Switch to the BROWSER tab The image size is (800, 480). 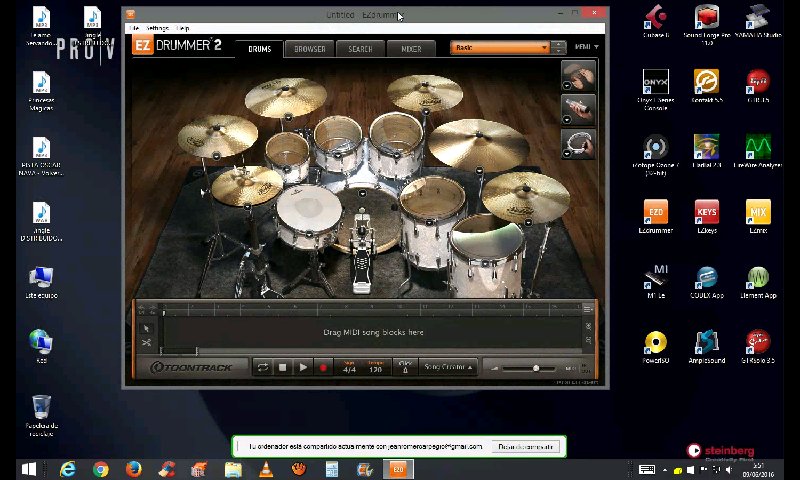click(310, 49)
